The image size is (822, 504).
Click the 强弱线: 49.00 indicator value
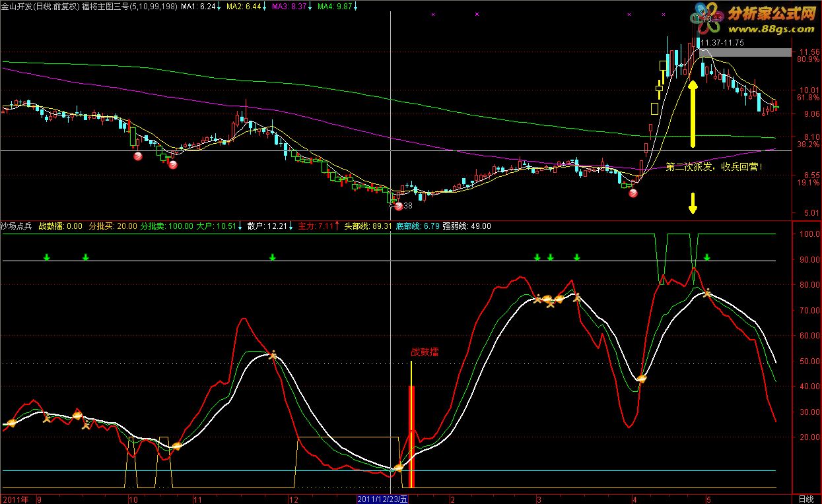tap(466, 226)
